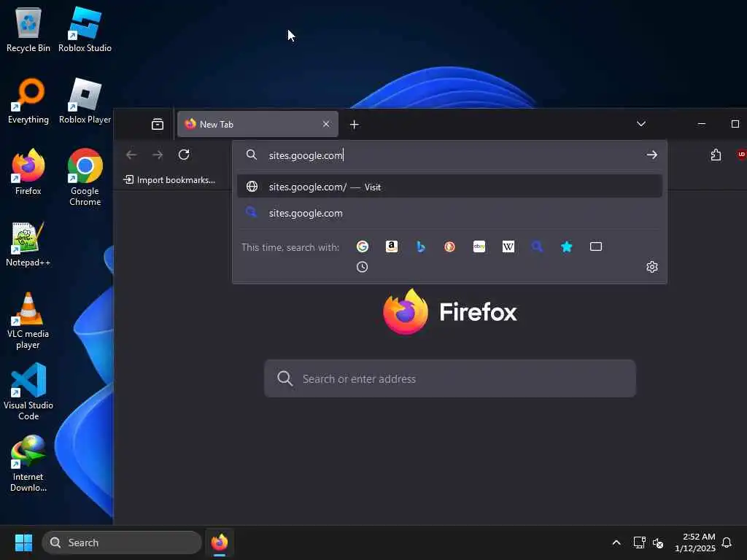The width and height of the screenshot is (747, 560).
Task: Click taskbar Search box
Action: coord(122,542)
